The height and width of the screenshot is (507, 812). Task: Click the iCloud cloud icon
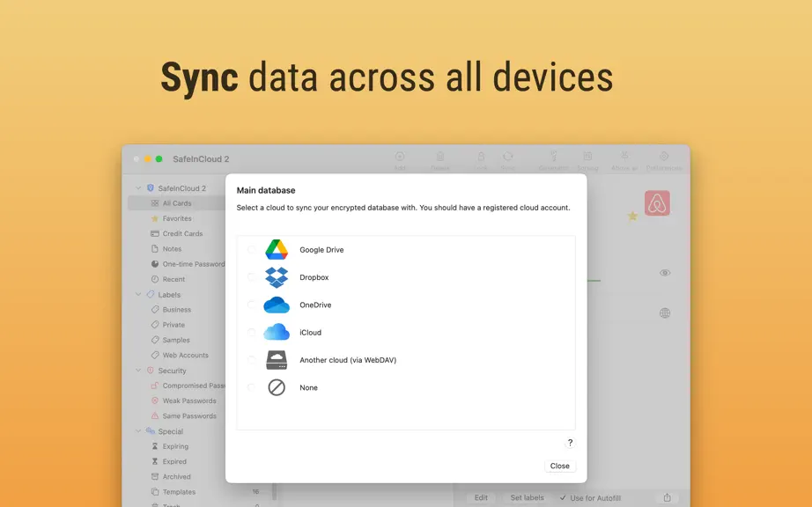tap(277, 332)
